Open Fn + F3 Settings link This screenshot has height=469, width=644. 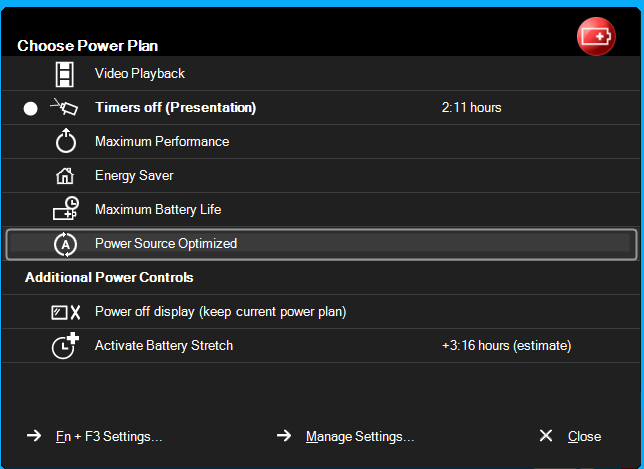(x=108, y=437)
